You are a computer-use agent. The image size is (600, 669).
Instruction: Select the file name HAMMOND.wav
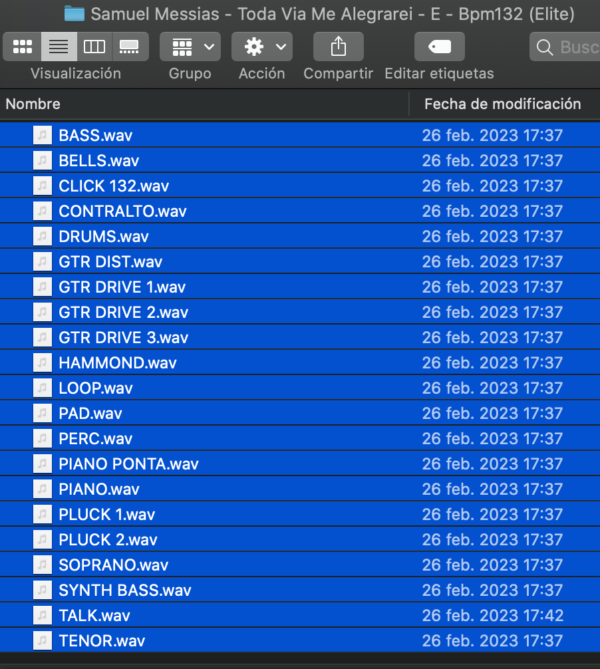click(118, 363)
